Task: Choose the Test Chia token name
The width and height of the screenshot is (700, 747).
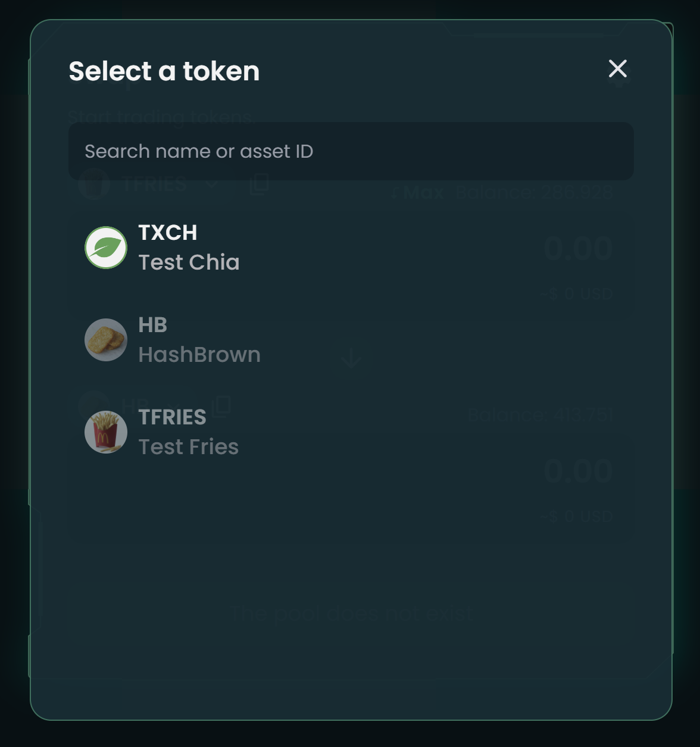Action: (x=189, y=262)
